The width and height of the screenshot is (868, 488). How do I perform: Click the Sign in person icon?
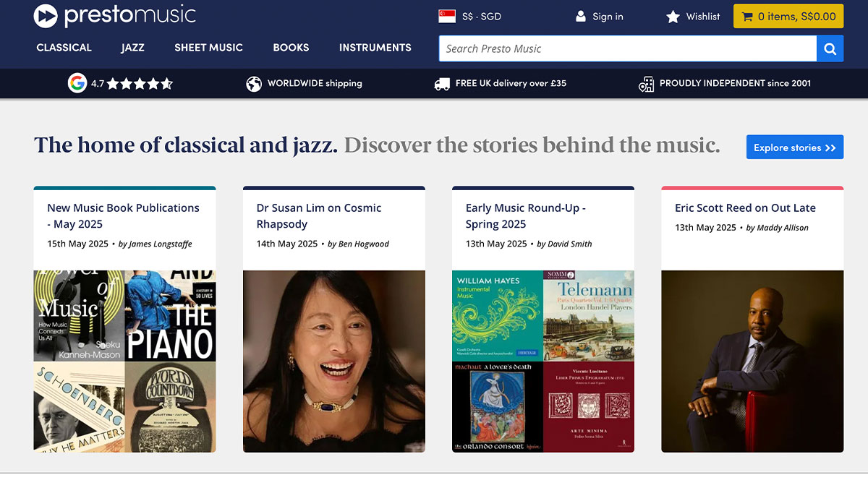580,17
